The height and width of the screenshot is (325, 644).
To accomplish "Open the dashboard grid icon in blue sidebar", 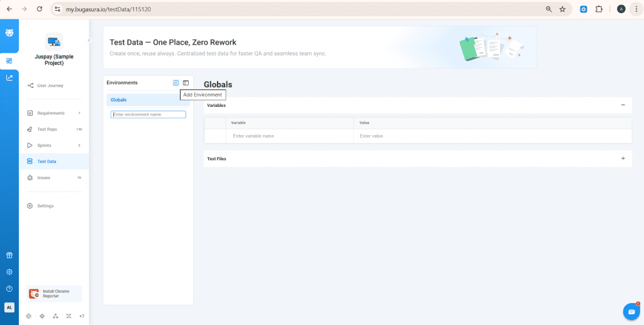I will (9, 61).
